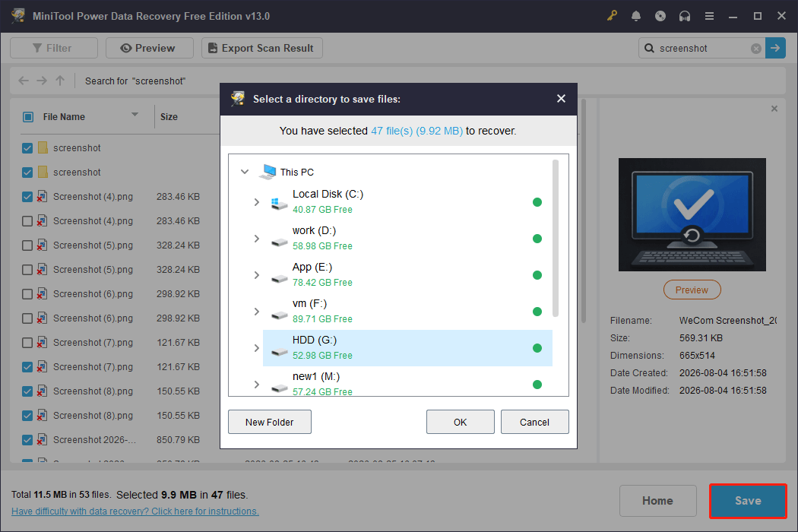Click the second Screenshot (5).png file icon
Viewport: 798px width, 532px height.
pyautogui.click(x=43, y=269)
